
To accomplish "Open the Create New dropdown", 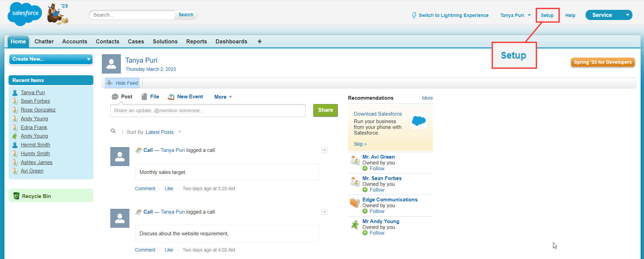I will (51, 59).
